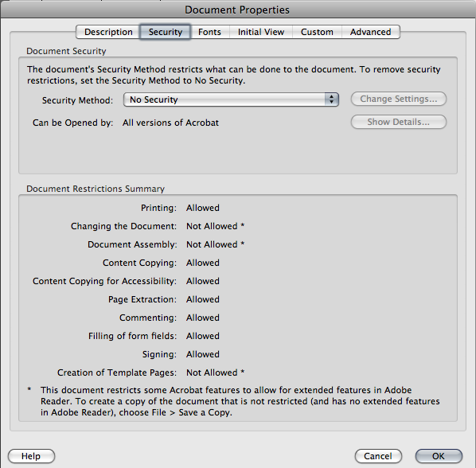476x468 pixels.
Task: Click the Document Assembly Not Allowed value
Action: (215, 244)
